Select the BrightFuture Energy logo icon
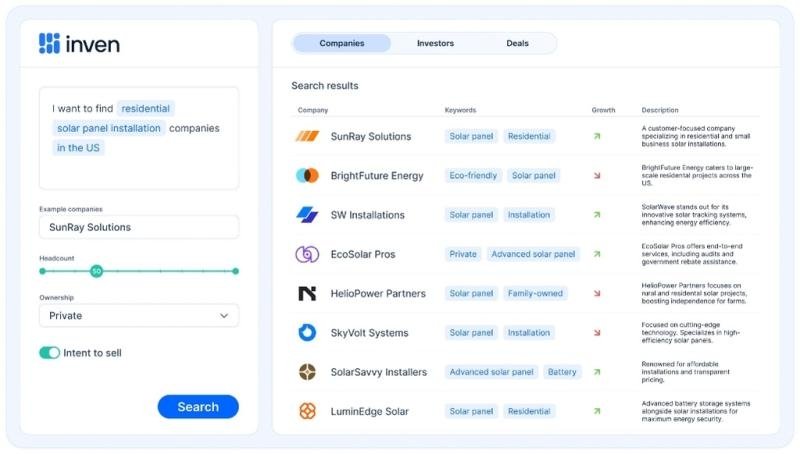Image resolution: width=800 pixels, height=454 pixels. pyautogui.click(x=307, y=175)
